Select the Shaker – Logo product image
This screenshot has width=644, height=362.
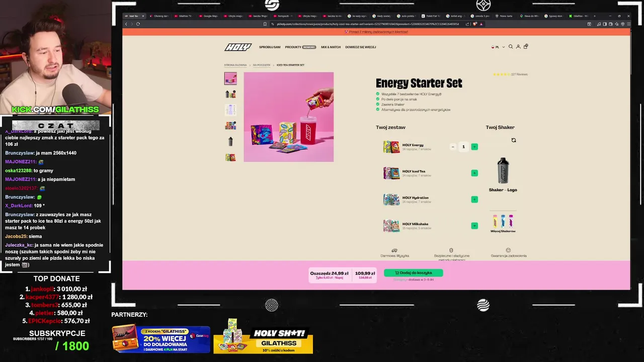point(503,171)
